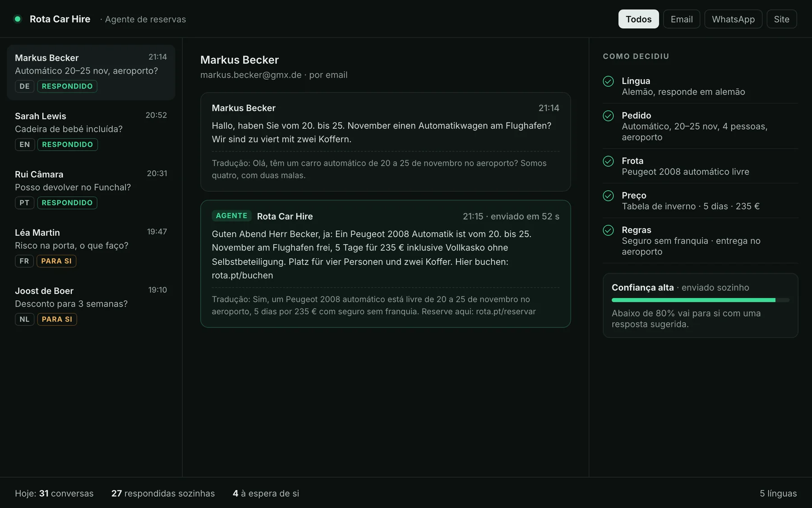This screenshot has height=508, width=812.
Task: Click RESPONDIDO badge on Rui Câmara
Action: [x=67, y=203]
